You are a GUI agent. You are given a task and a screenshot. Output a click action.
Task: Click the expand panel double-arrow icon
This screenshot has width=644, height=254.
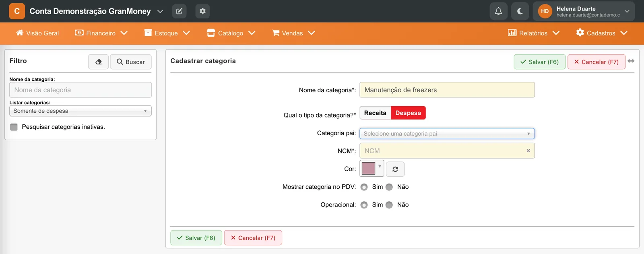pyautogui.click(x=631, y=61)
